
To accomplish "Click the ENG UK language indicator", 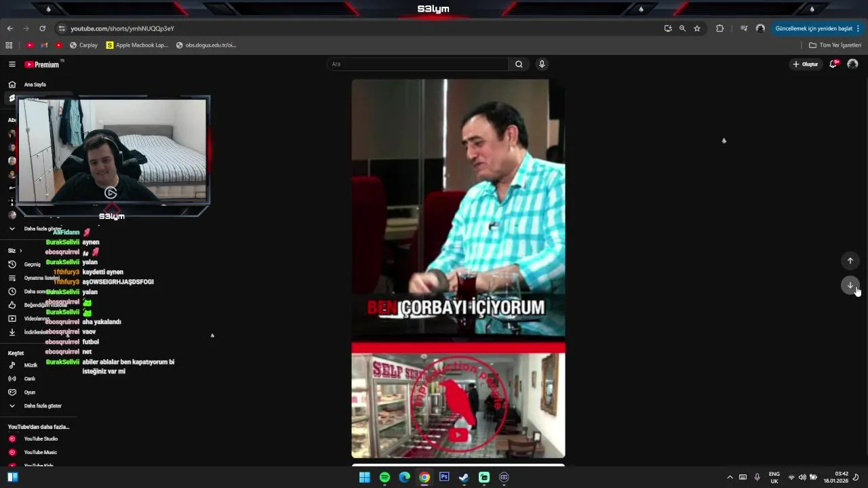I will click(774, 477).
